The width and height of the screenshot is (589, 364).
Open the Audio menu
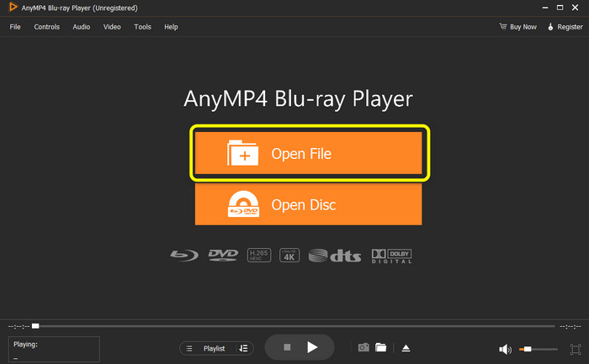click(x=82, y=27)
